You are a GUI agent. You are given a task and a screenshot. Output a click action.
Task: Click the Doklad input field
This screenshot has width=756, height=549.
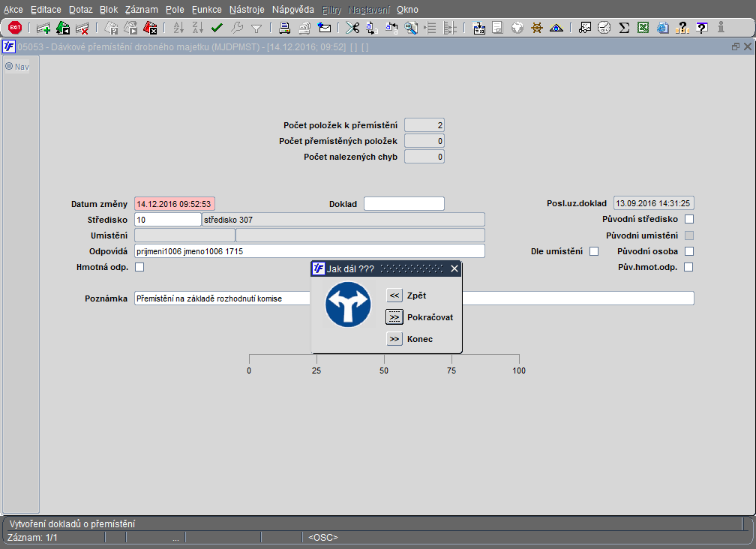pos(404,204)
